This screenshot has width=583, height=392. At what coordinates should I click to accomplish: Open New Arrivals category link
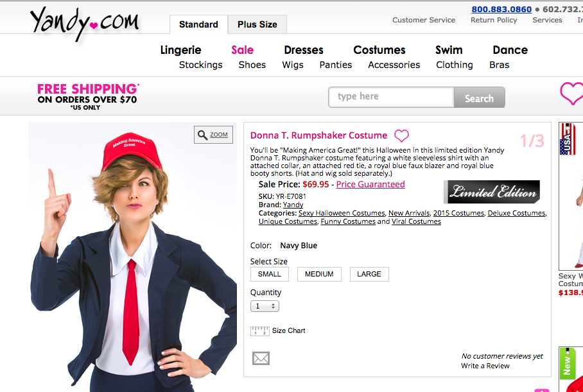(x=409, y=213)
